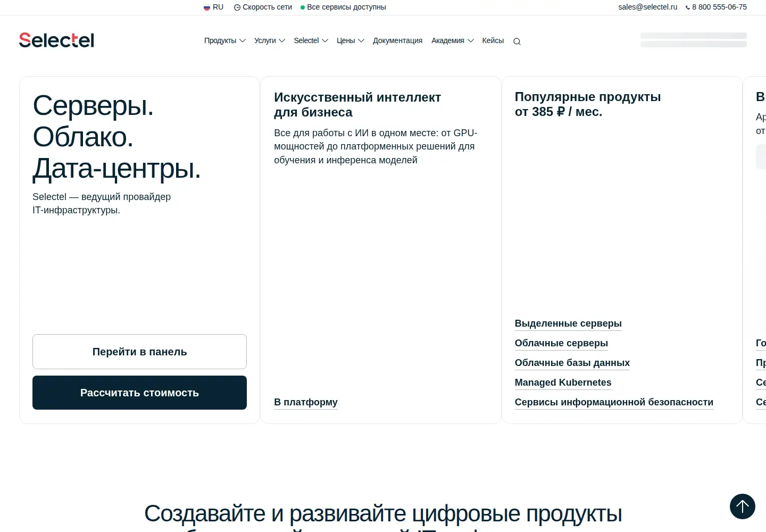
Task: Click heading Популярные продукты от 385 ₽
Action: [x=588, y=104]
